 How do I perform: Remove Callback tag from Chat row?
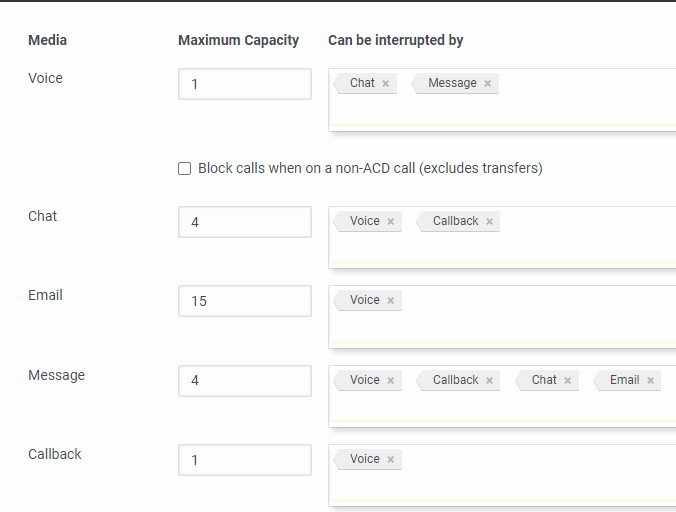[489, 222]
